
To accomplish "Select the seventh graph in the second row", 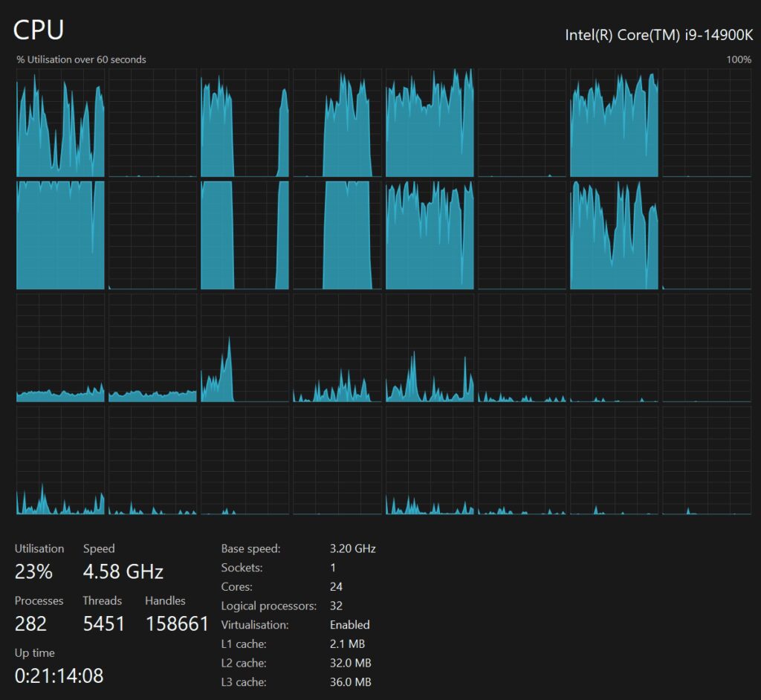I will (x=614, y=235).
